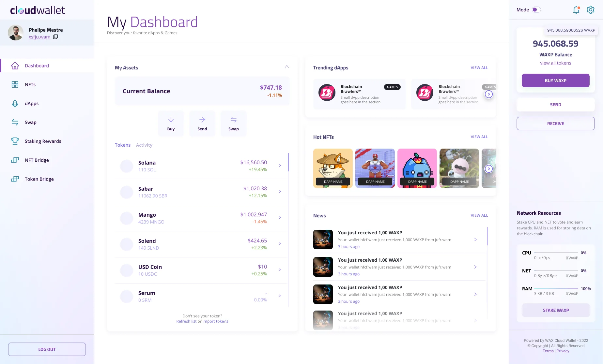Open second news item chevron
Image resolution: width=603 pixels, height=364 pixels.
475,267
